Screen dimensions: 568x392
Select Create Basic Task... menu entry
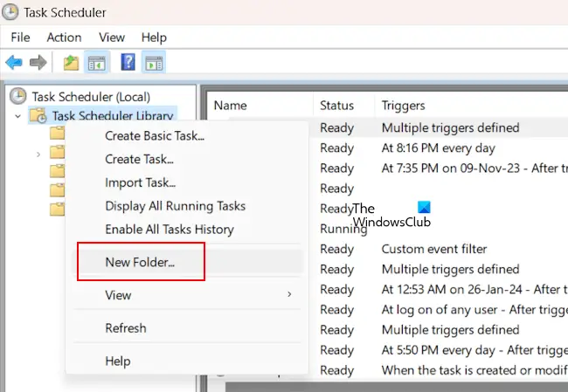[x=155, y=136]
